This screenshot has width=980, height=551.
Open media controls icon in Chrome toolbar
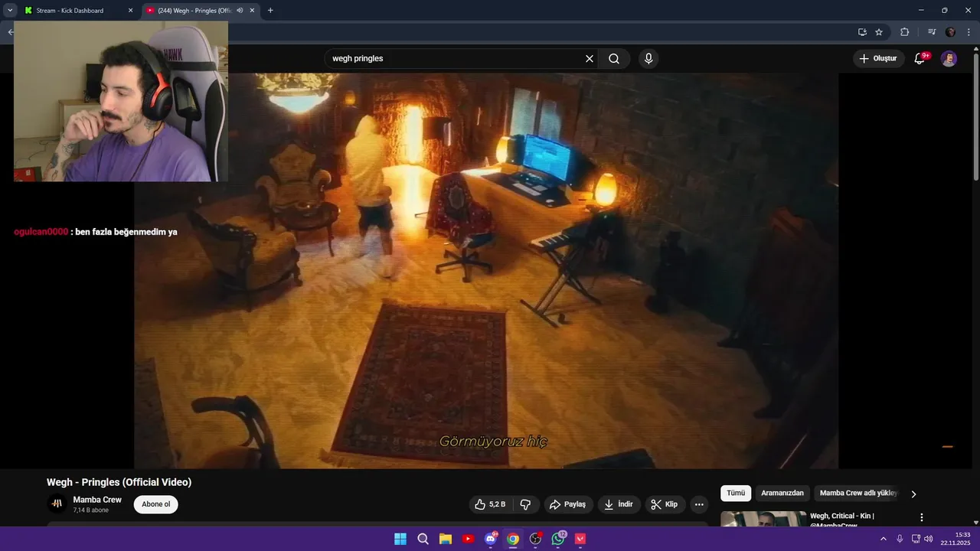click(x=932, y=32)
